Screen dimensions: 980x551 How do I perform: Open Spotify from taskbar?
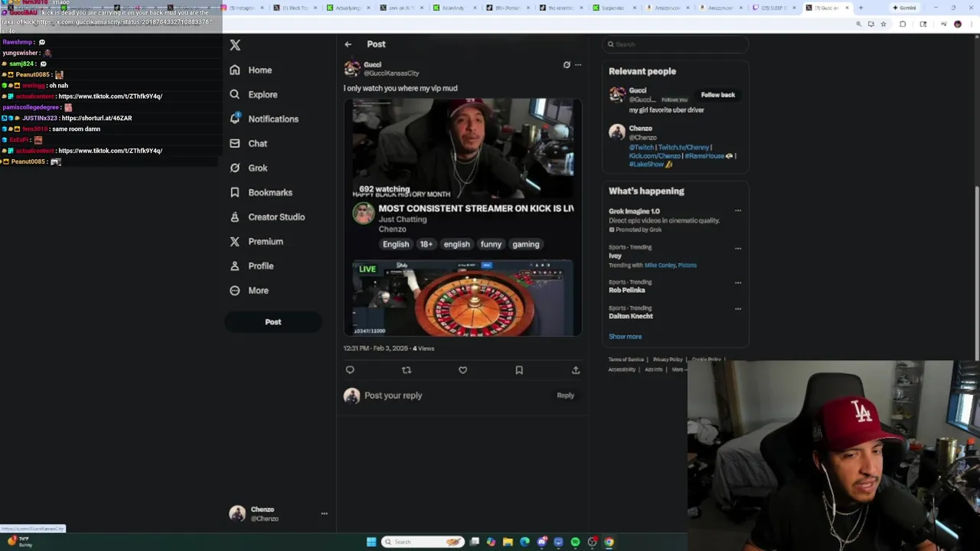tap(575, 542)
